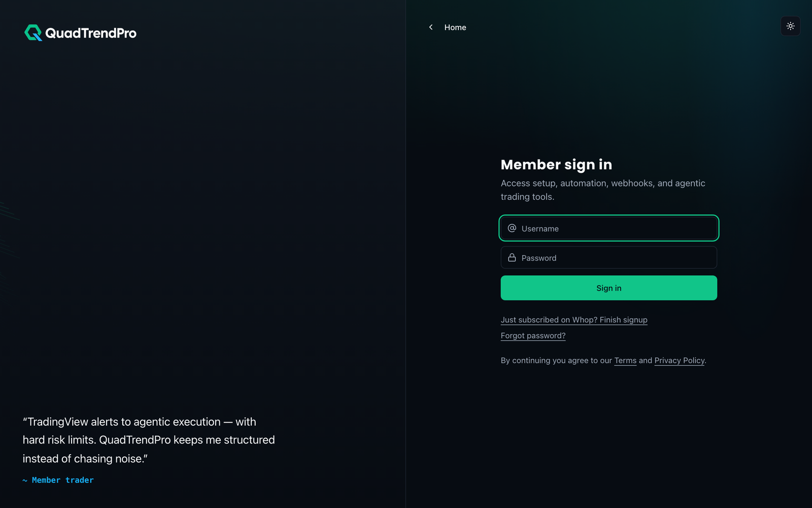Click the 'Access setup, automation, webhooks' description
Screen dimensions: 812x508
click(x=603, y=189)
